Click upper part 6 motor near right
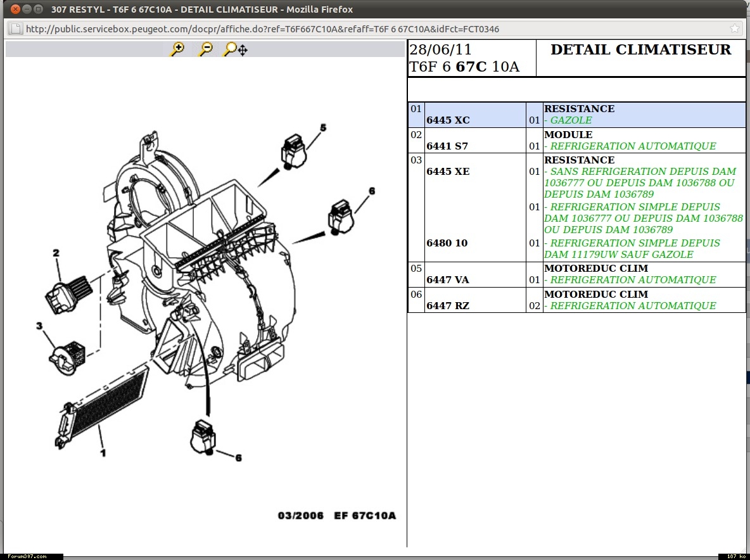Image resolution: width=750 pixels, height=560 pixels. pyautogui.click(x=341, y=217)
